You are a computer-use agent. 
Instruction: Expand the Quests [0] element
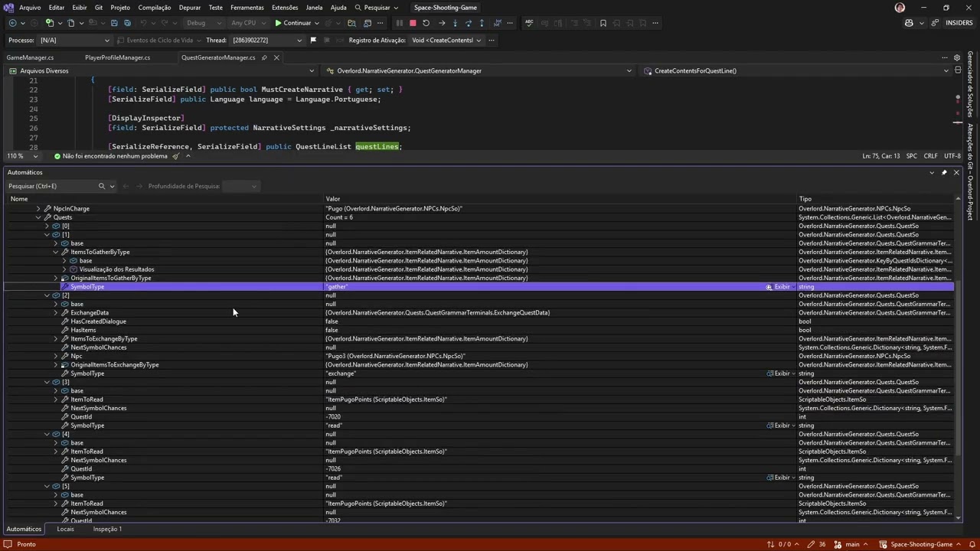47,226
